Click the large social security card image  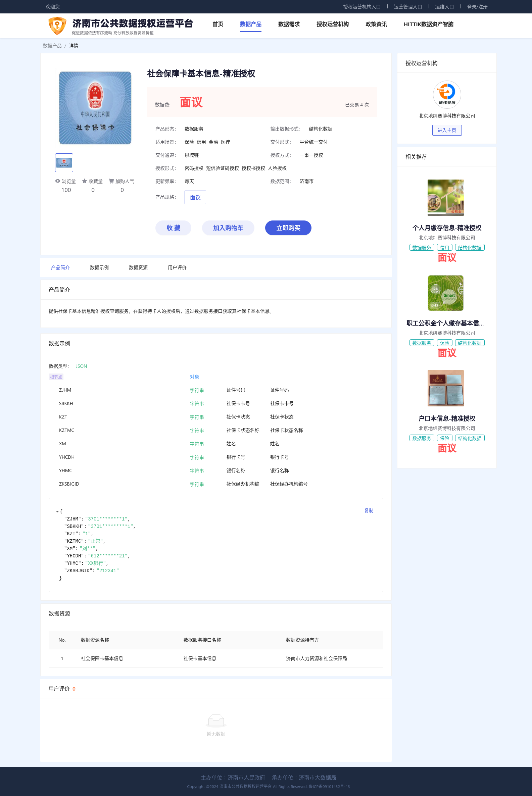pos(95,108)
